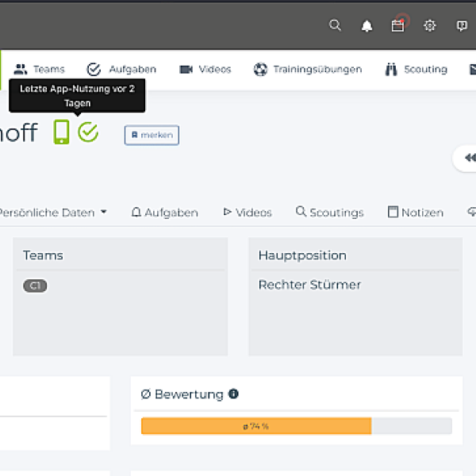The height and width of the screenshot is (476, 476).
Task: Click the feedback speech bubble icon
Action: pos(462,25)
